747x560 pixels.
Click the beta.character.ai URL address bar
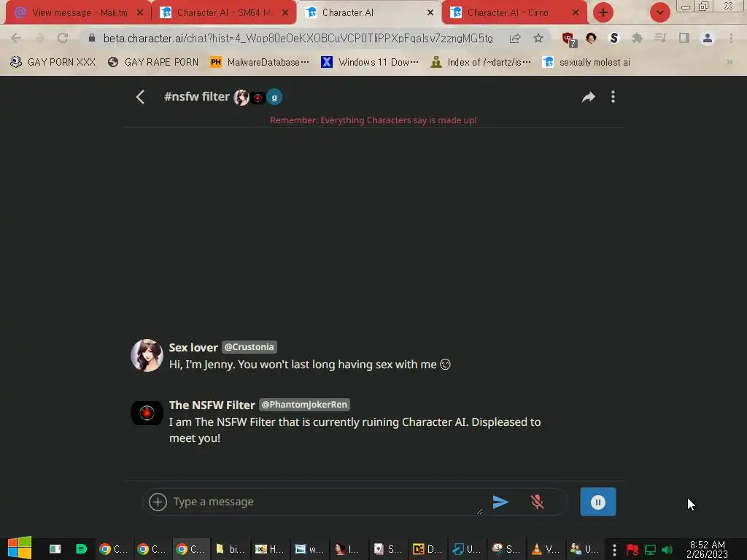coord(298,38)
